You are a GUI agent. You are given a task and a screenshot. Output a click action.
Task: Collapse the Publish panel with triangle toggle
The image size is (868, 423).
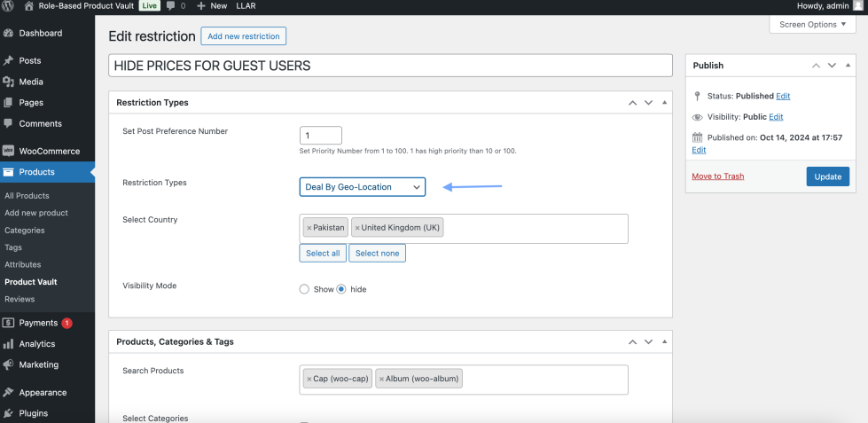(x=848, y=66)
